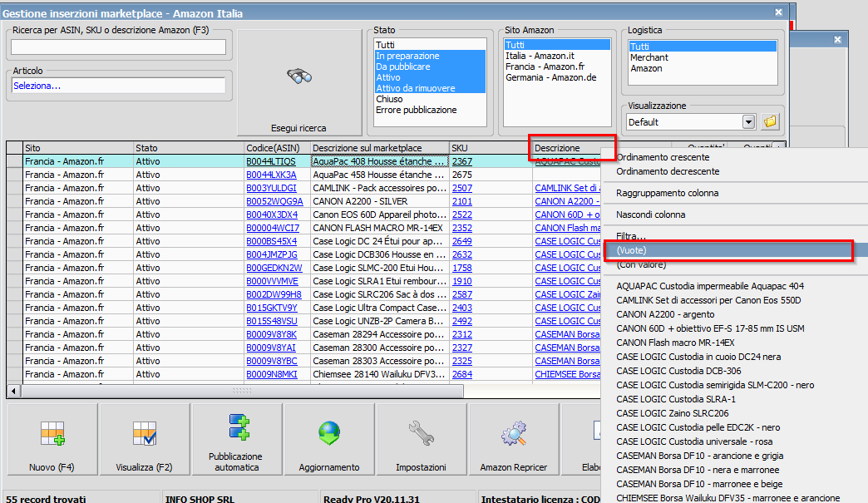Select Errore pubblicazione in the Stato list
Viewport: 868px width, 503px height.
point(430,110)
